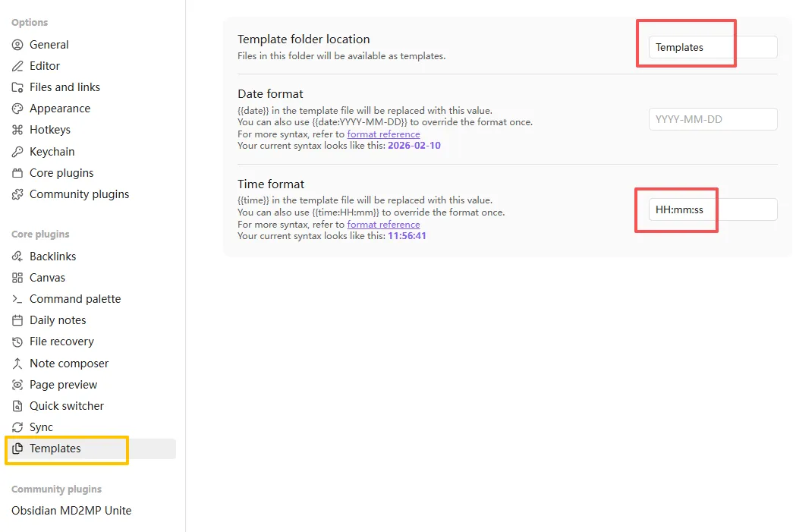Click the General settings icon
This screenshot has width=796, height=532.
pos(17,45)
